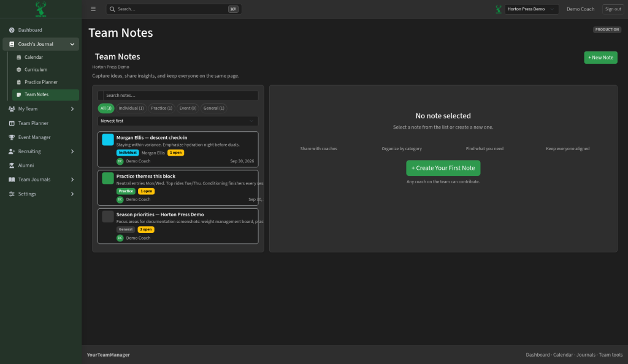Click the Calendar icon in the sidebar
Viewport: 628px width, 364px height.
[19, 57]
